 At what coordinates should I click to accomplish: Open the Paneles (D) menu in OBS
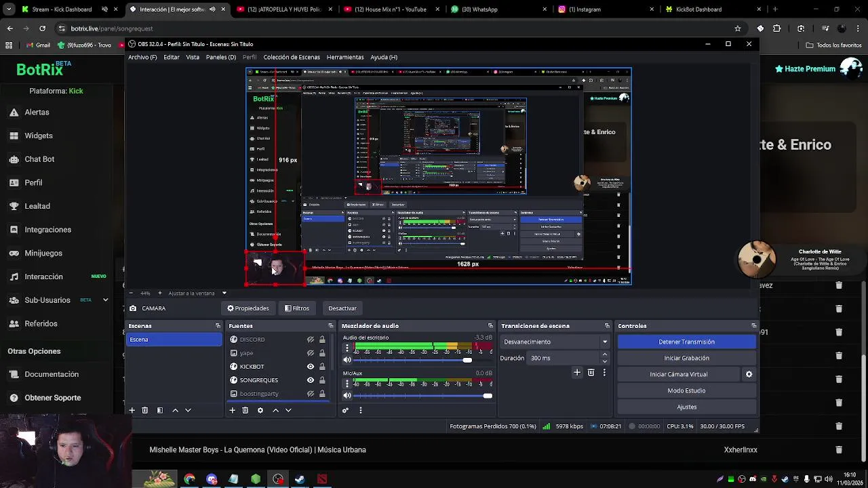pos(221,57)
